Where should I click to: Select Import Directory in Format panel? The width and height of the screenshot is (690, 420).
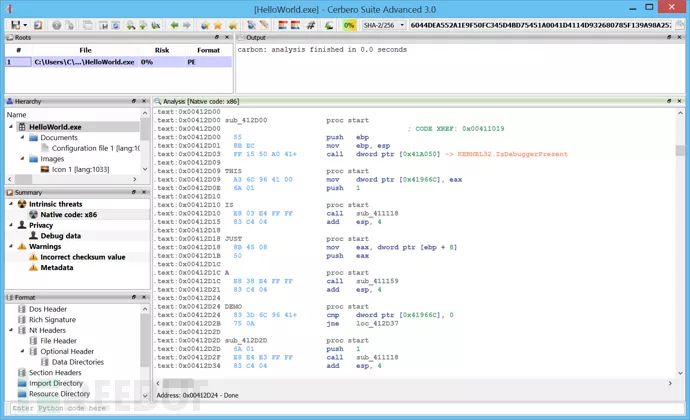pyautogui.click(x=56, y=383)
